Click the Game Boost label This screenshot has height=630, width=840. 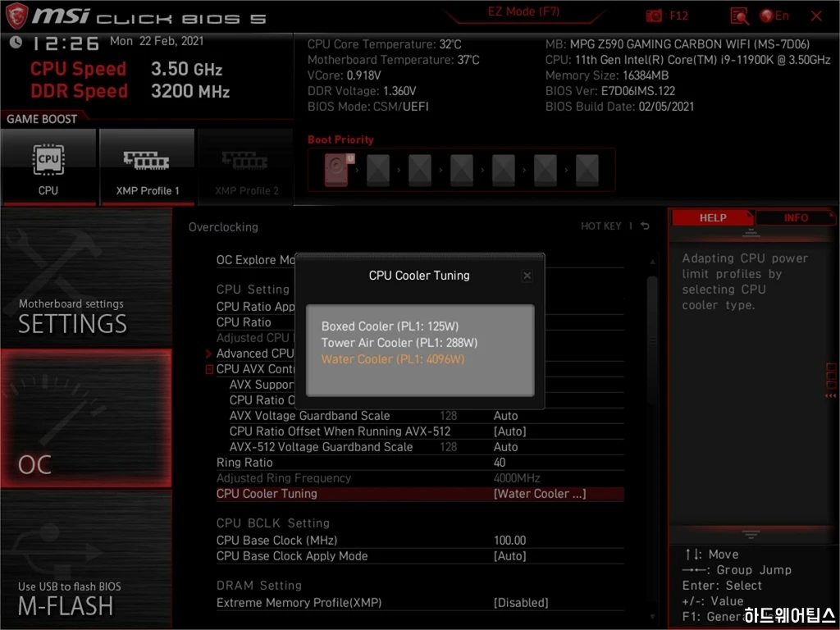(x=42, y=119)
